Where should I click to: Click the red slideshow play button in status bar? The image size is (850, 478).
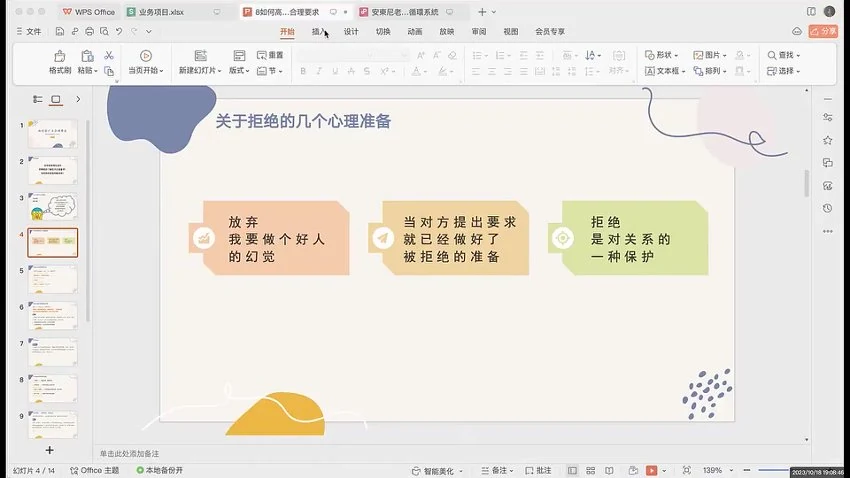[652, 470]
